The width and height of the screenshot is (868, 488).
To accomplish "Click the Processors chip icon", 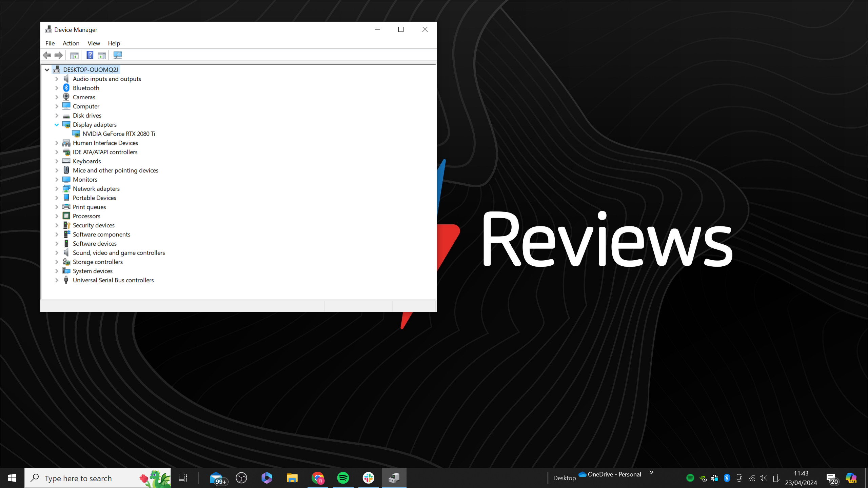I will click(66, 216).
